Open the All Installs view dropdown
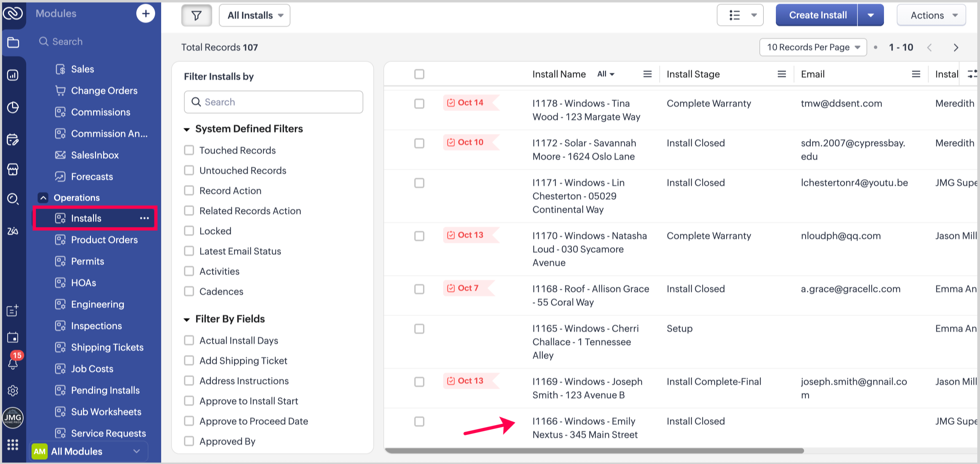Viewport: 980px width, 464px height. [254, 15]
